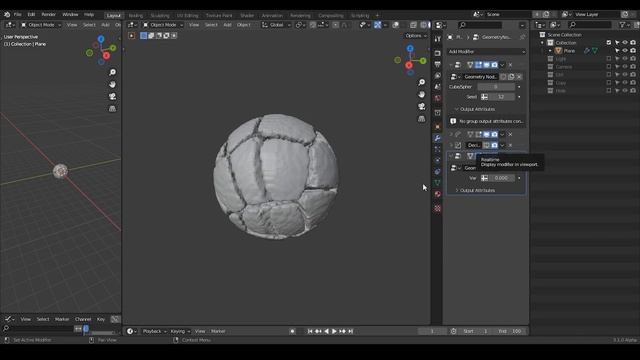
Task: Open the timeline Marker menu beside View
Action: pyautogui.click(x=218, y=331)
